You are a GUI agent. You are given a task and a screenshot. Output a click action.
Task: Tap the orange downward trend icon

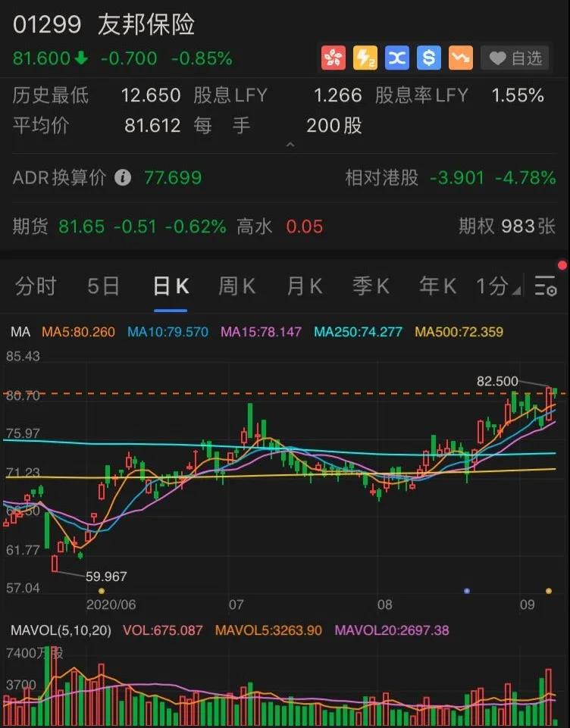click(461, 58)
